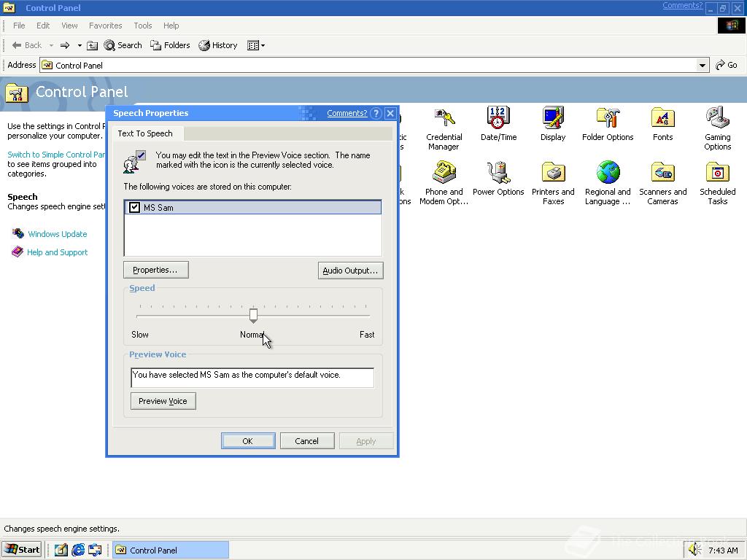Toggle the Folders pane button
The height and width of the screenshot is (560, 747).
point(170,45)
